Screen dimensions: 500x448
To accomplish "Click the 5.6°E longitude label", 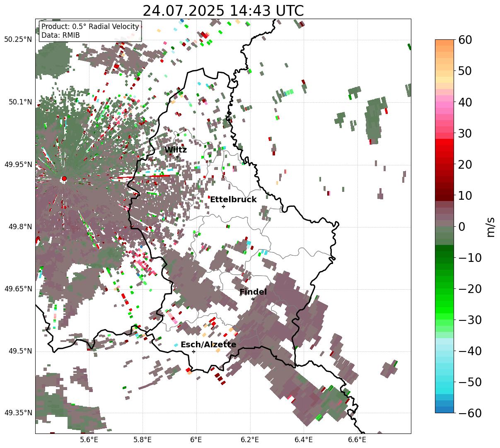I will click(89, 440).
